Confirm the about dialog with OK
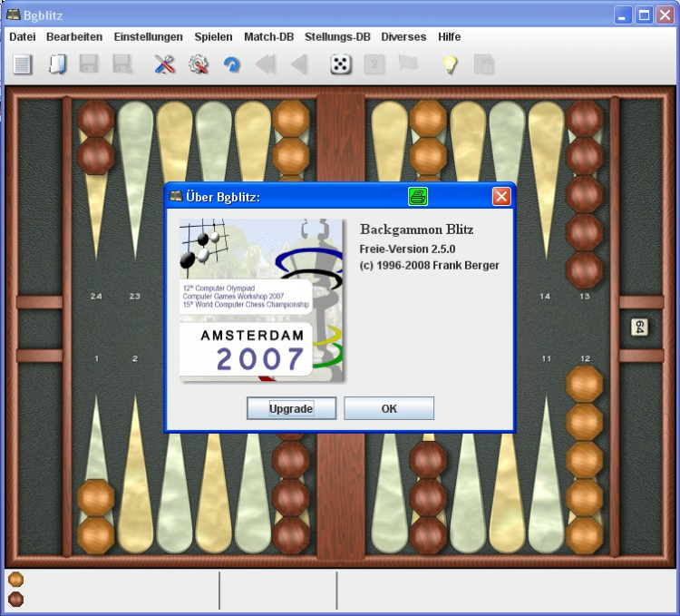This screenshot has height=616, width=680. click(x=389, y=408)
